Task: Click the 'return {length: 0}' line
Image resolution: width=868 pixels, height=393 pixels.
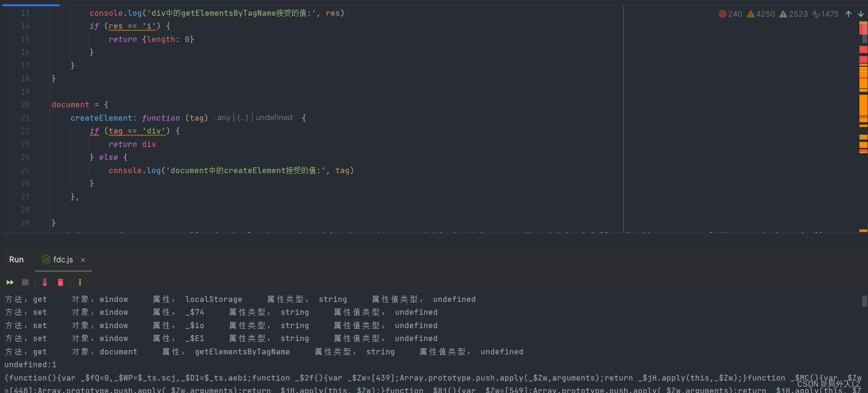Action: point(151,39)
